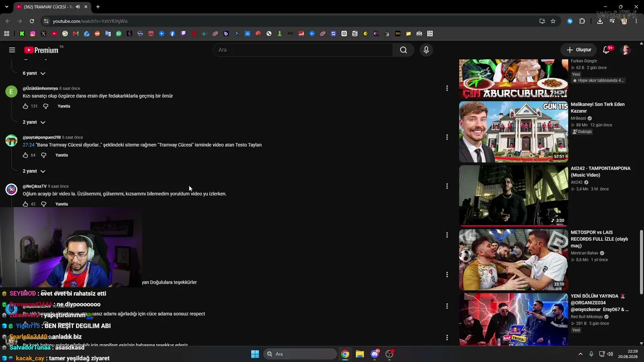Like the comment by @NeÇıksaTV
The image size is (644, 362).
coord(25,204)
